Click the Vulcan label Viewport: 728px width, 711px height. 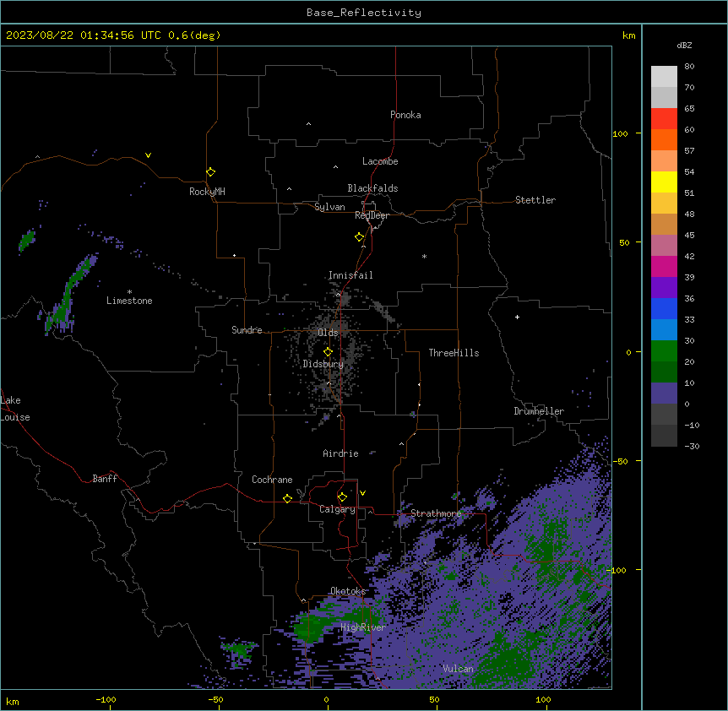point(459,669)
